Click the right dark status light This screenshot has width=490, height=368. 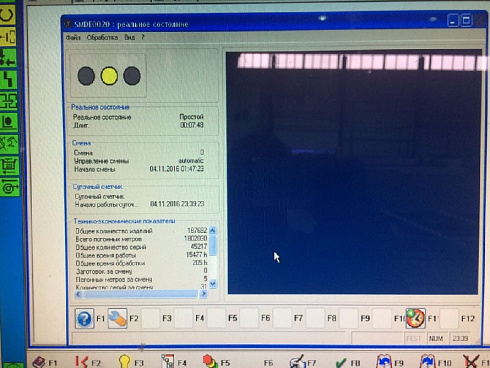pos(132,76)
